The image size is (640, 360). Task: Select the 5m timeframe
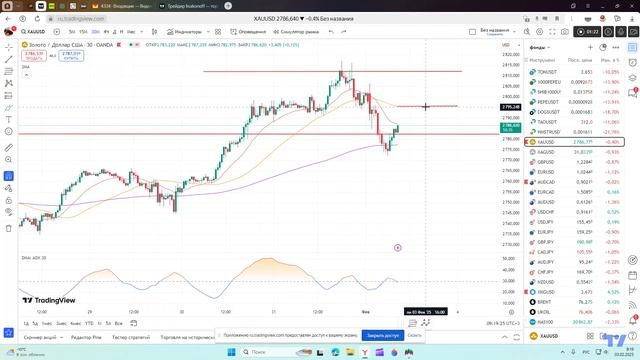72,31
